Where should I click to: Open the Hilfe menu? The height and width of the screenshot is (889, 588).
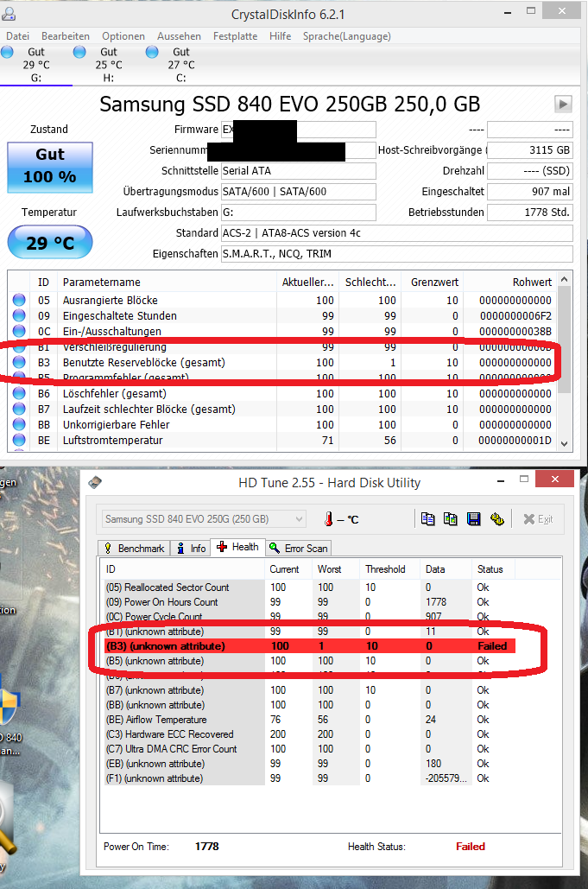coord(281,36)
